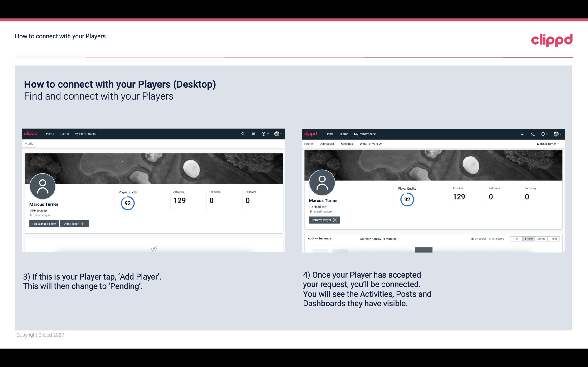Click the settings gear icon right nav

(543, 134)
